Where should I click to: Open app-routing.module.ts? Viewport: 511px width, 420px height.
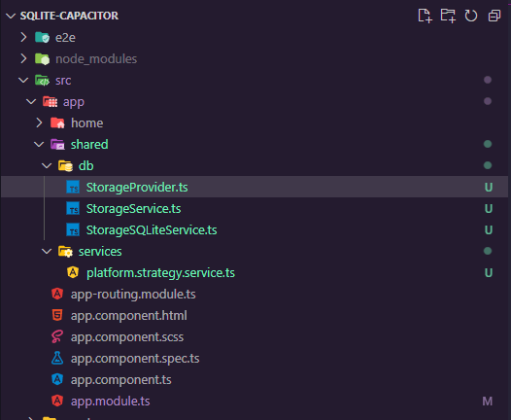133,295
